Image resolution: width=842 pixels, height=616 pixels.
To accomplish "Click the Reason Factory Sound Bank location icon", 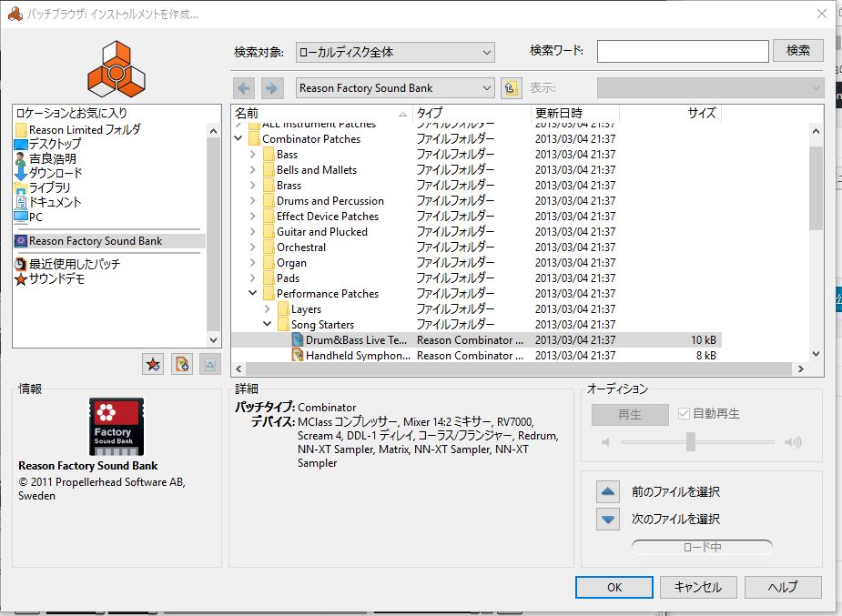I will [21, 241].
